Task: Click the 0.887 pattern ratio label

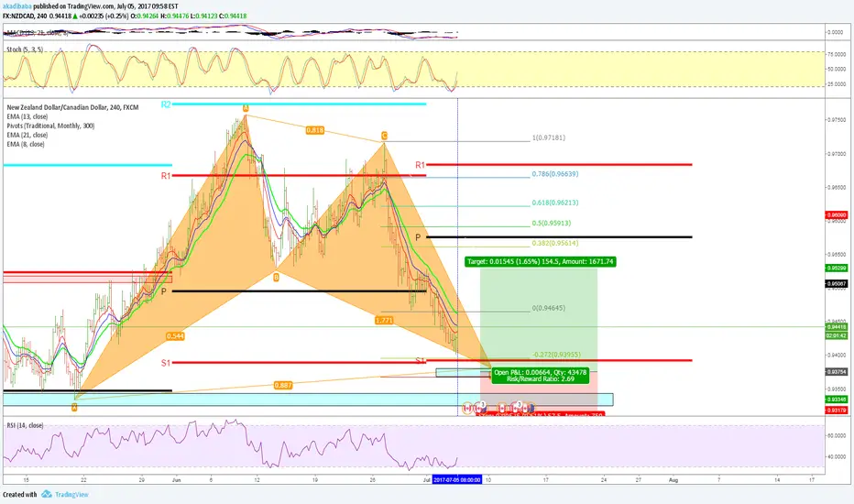Action: click(282, 385)
